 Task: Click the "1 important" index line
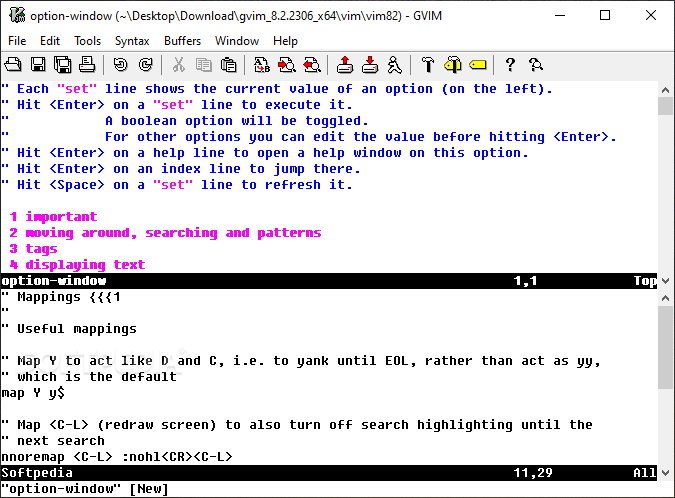(x=53, y=217)
